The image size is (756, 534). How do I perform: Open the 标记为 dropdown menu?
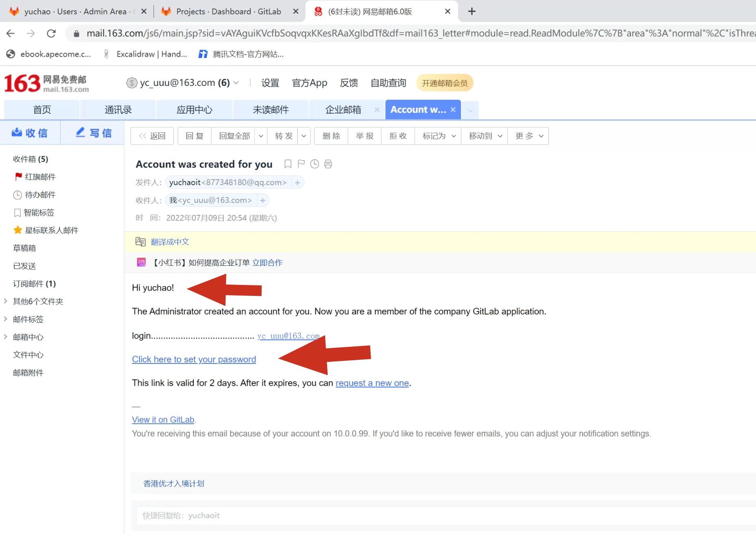438,136
